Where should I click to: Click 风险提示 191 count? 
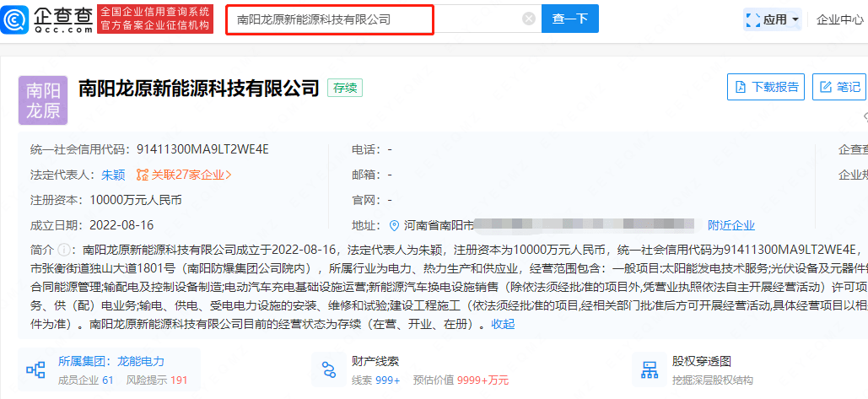157,380
